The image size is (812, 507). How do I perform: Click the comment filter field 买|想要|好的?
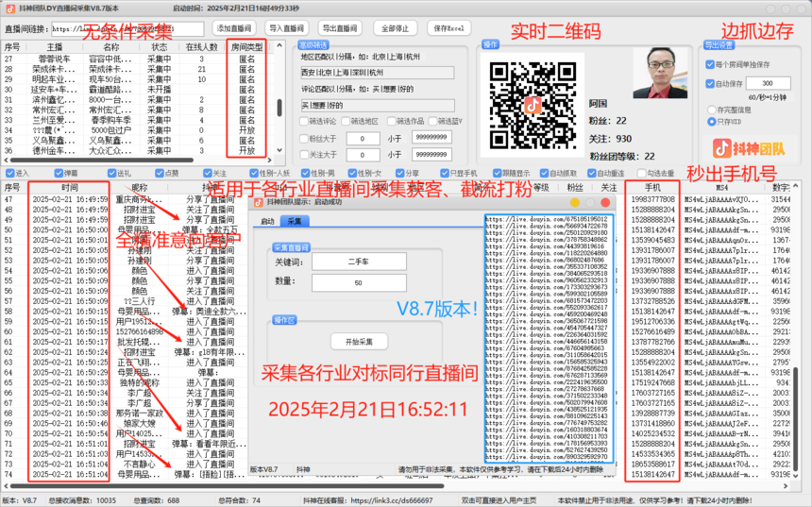click(378, 106)
